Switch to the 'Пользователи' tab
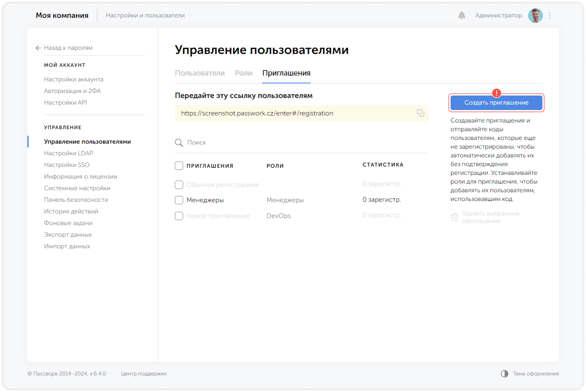Image resolution: width=586 pixels, height=392 pixels. pos(200,73)
